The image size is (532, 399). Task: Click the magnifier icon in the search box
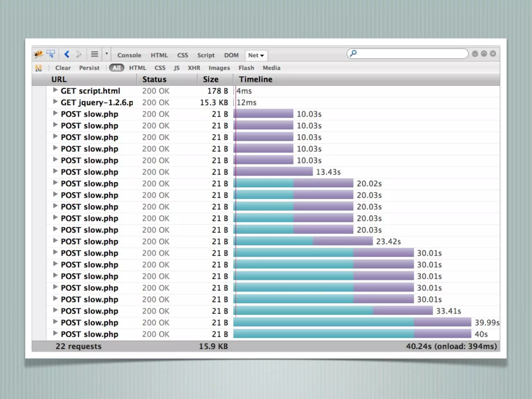point(353,54)
